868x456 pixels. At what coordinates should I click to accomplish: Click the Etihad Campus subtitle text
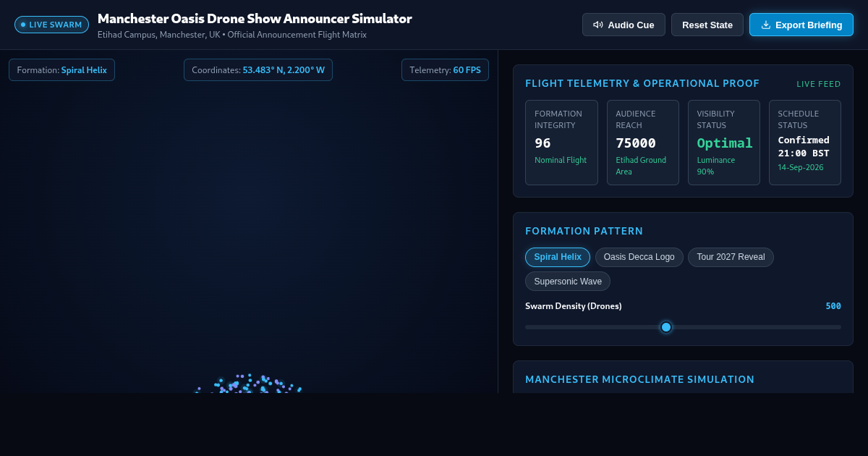coord(232,35)
